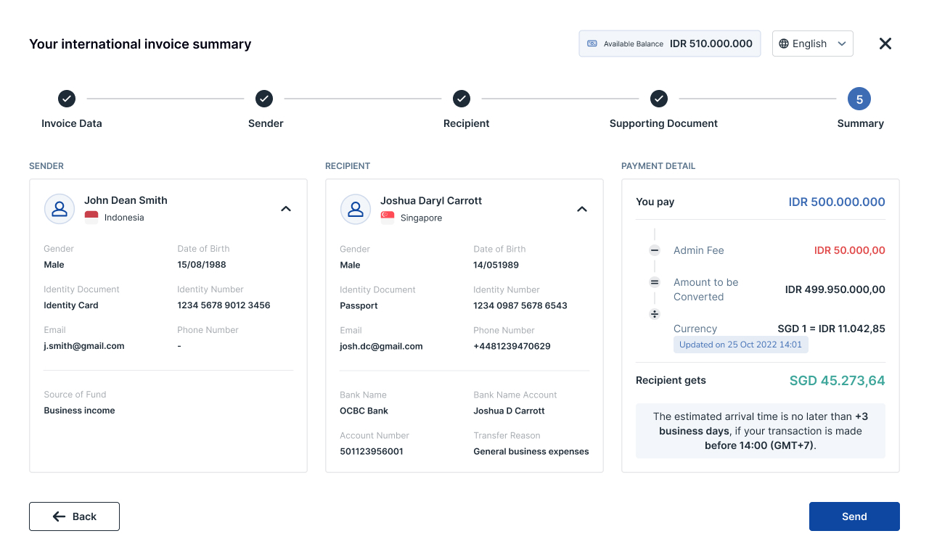
Task: Click the Singapore flag icon
Action: pyautogui.click(x=388, y=218)
